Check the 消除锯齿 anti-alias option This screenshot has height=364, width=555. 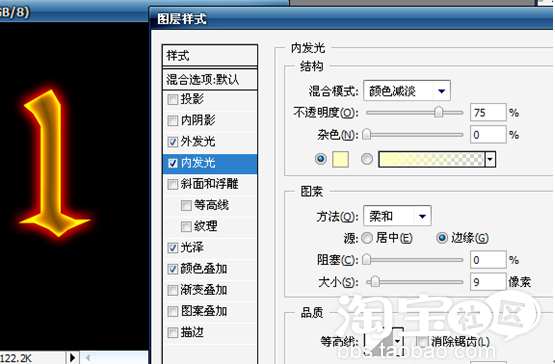tap(422, 342)
